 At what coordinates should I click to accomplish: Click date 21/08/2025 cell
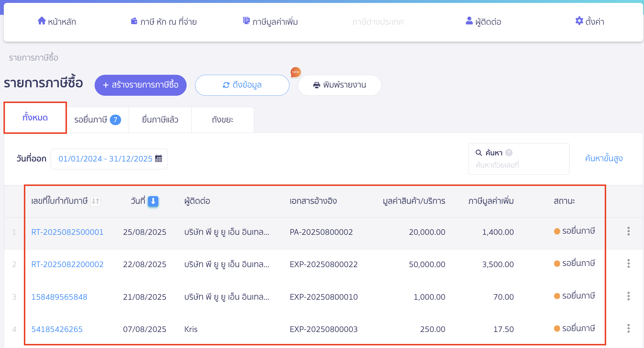pos(144,297)
